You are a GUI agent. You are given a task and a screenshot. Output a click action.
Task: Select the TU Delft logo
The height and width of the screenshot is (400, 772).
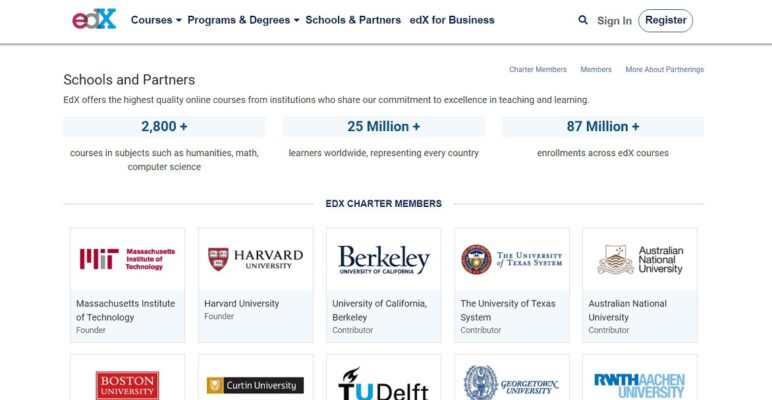[383, 385]
